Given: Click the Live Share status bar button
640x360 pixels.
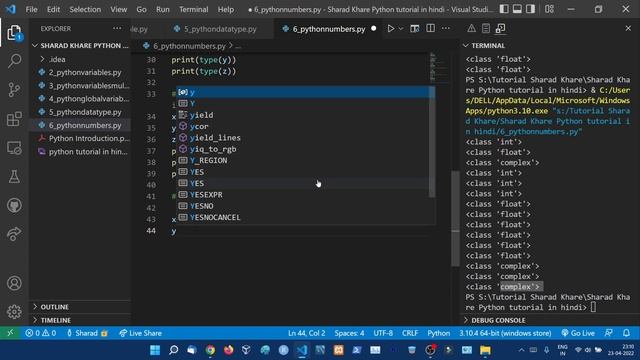Looking at the screenshot, I should tap(140, 333).
